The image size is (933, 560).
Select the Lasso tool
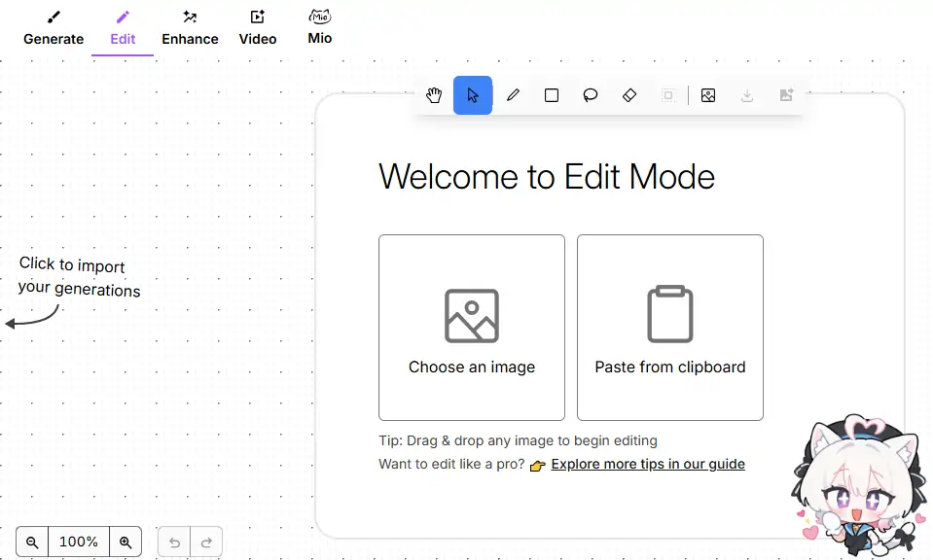coord(591,95)
